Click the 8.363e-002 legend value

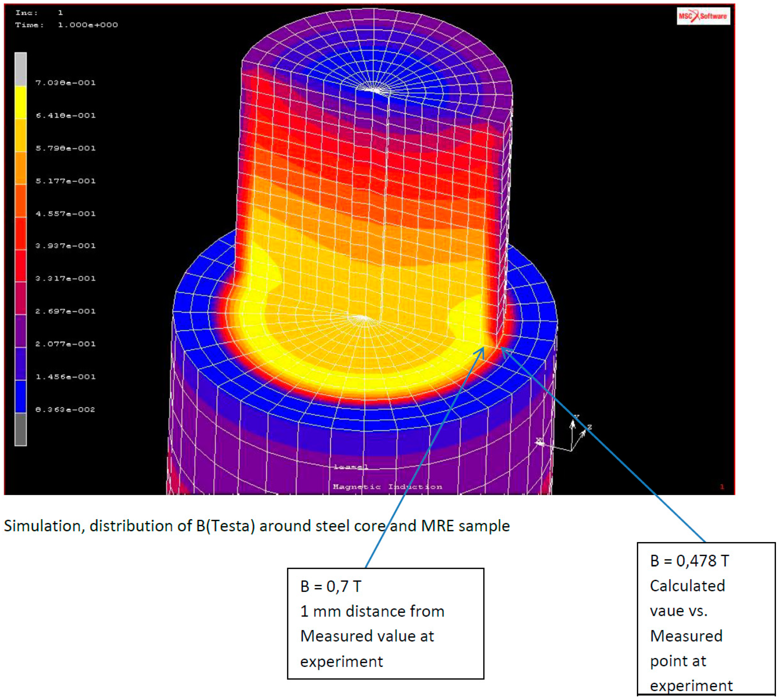point(65,410)
